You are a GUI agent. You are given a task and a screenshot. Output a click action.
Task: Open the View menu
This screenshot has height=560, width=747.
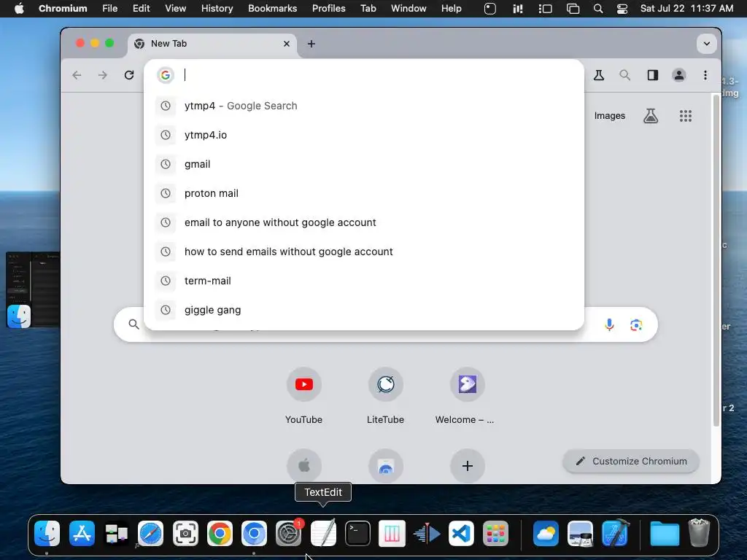175,9
